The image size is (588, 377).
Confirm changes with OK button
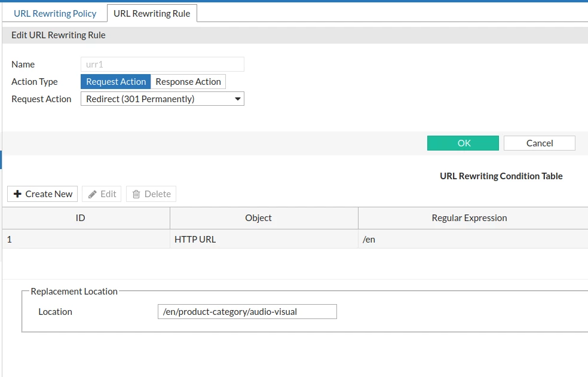463,143
